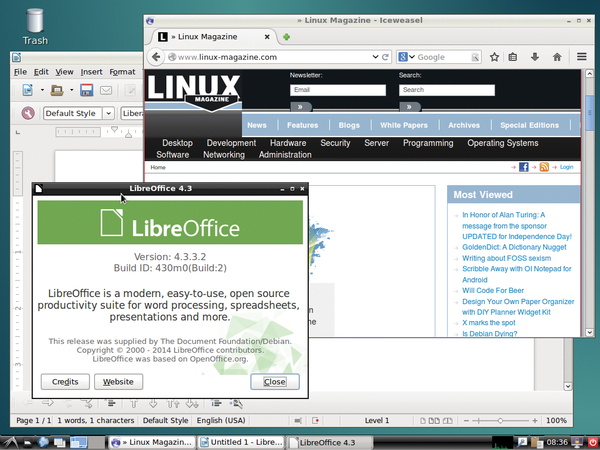This screenshot has width=600, height=450.
Task: Select the Linux Magazine browser tab
Action: [x=213, y=37]
